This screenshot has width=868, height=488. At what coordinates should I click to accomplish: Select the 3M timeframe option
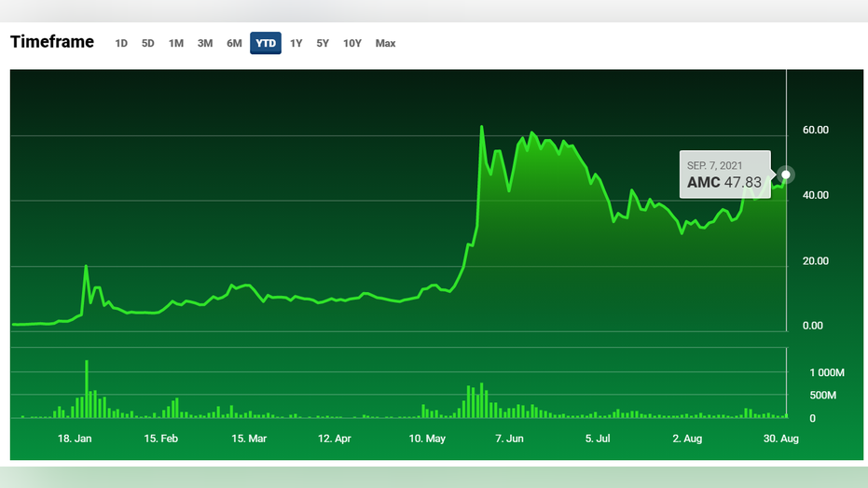click(205, 43)
